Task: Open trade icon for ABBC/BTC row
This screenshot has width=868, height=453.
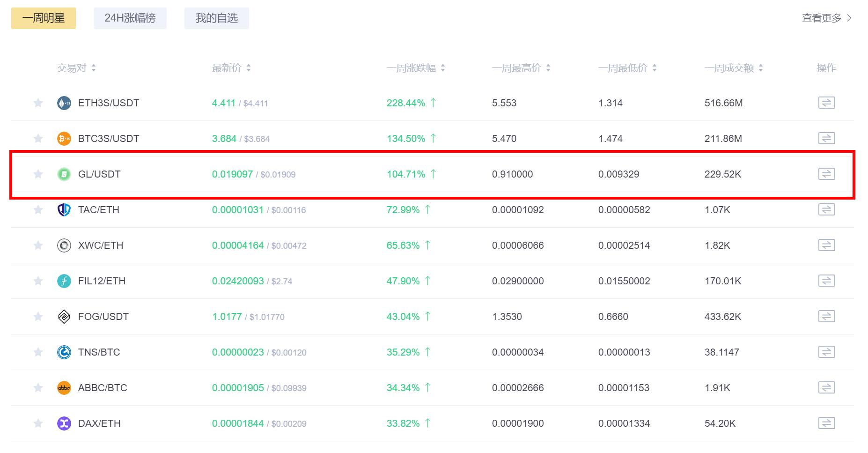Action: click(826, 387)
